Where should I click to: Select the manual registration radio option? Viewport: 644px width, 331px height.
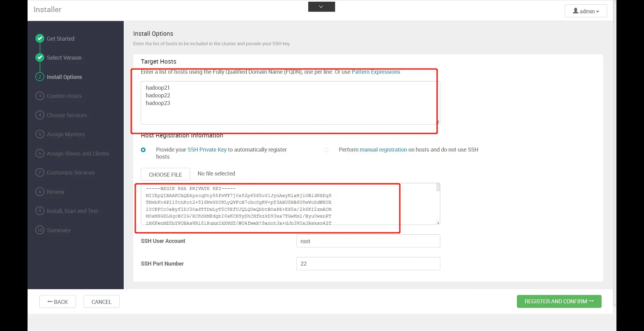326,150
